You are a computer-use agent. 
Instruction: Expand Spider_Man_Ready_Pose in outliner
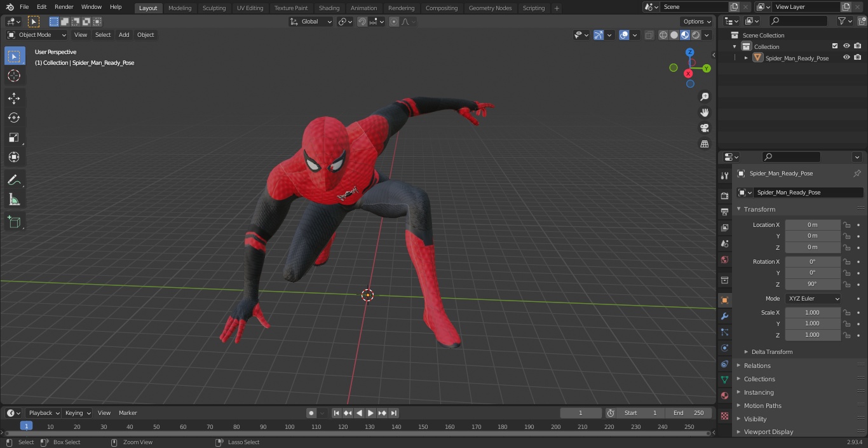coord(746,58)
